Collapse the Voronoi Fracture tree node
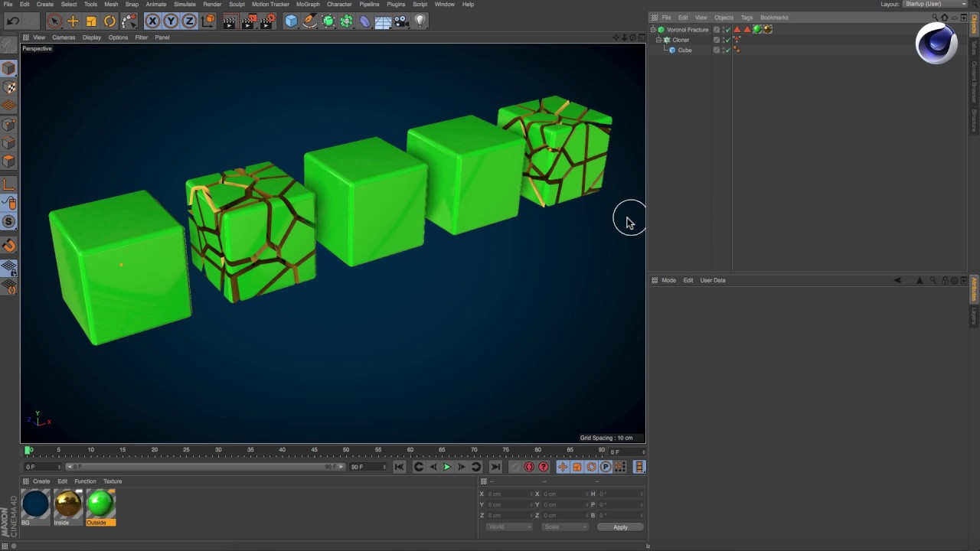This screenshot has height=551, width=980. pyautogui.click(x=654, y=30)
